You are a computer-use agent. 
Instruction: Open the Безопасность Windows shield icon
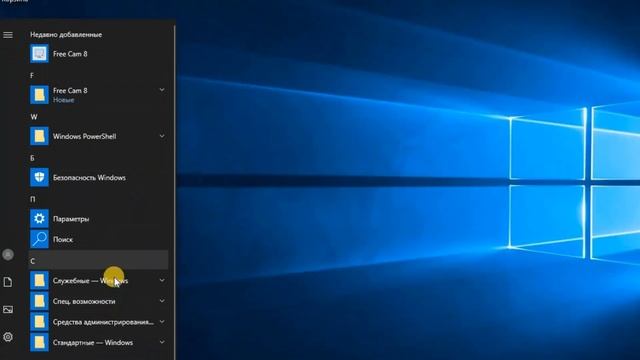coord(39,177)
